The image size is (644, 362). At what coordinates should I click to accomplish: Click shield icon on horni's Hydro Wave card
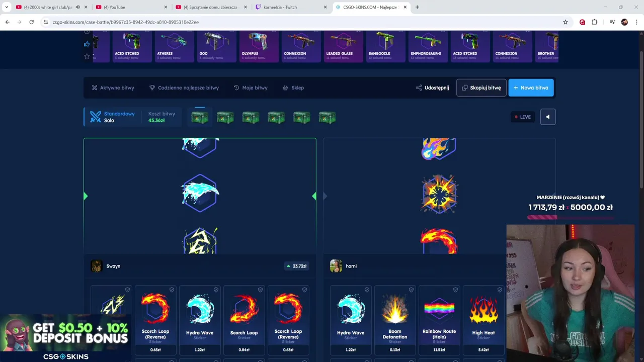click(x=367, y=290)
